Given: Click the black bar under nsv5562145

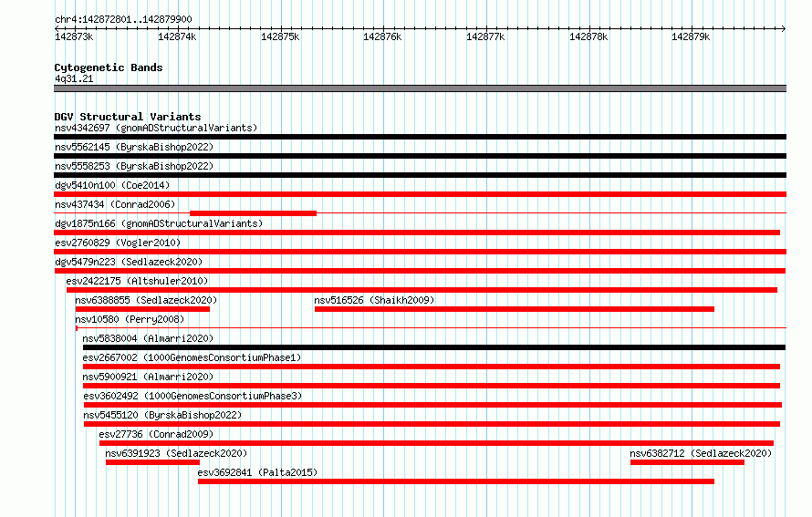Looking at the screenshot, I should 420,156.
